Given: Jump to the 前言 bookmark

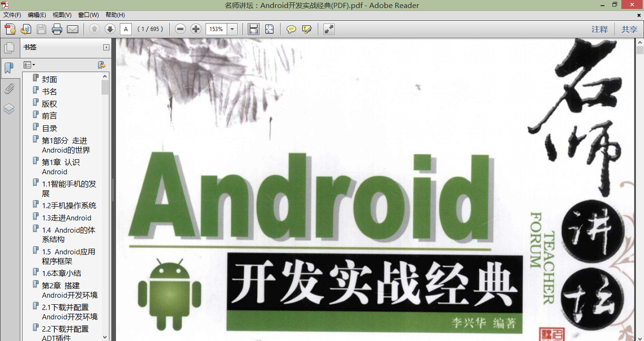Looking at the screenshot, I should coord(50,116).
